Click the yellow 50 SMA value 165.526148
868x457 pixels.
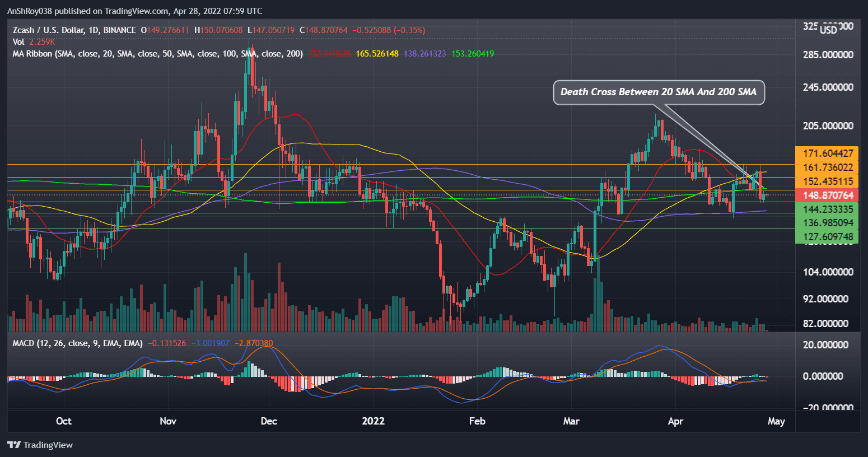click(x=377, y=54)
